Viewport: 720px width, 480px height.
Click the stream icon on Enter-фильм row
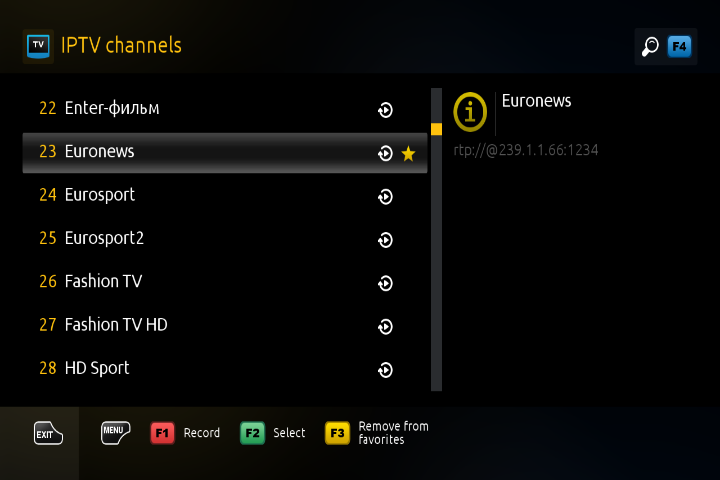point(385,110)
